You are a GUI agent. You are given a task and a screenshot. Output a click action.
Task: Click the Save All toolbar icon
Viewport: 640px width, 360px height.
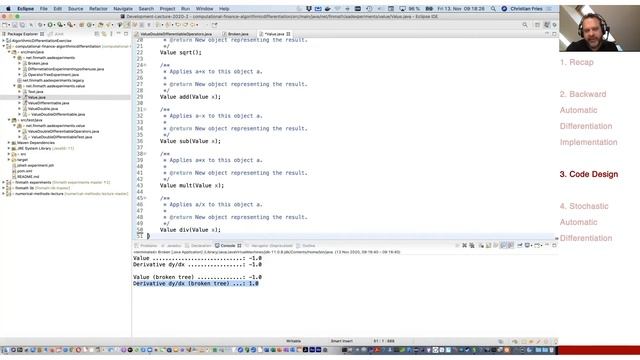click(22, 25)
